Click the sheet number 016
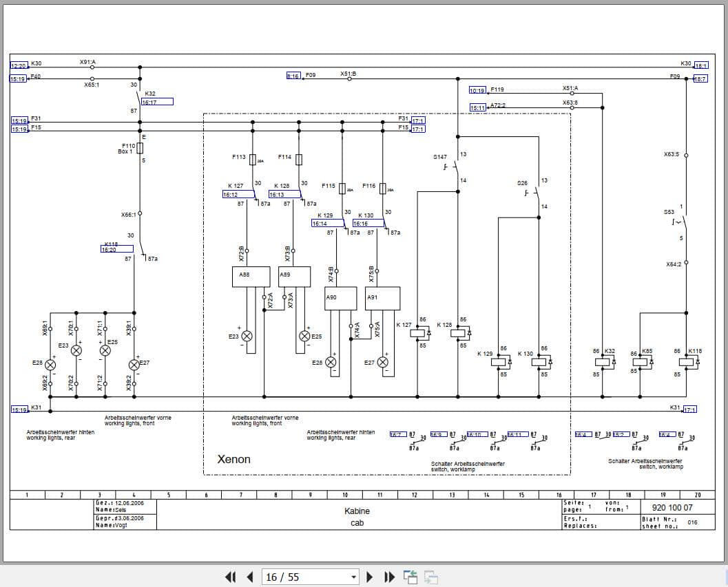This screenshot has height=587, width=728. 692,522
